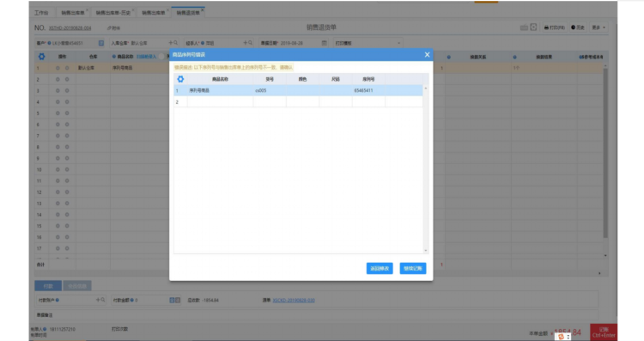Open main table column settings gear
Screen dimensions: 644x341
coord(41,57)
